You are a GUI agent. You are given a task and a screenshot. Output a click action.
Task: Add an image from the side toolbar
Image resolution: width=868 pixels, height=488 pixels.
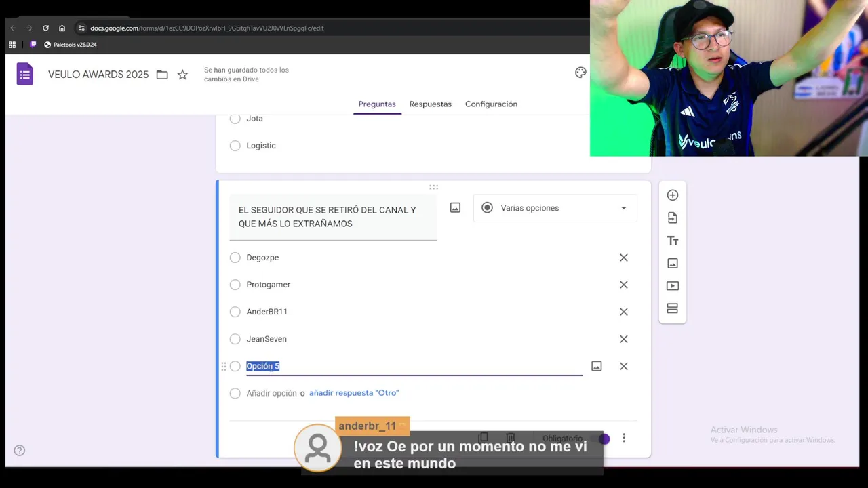click(673, 263)
